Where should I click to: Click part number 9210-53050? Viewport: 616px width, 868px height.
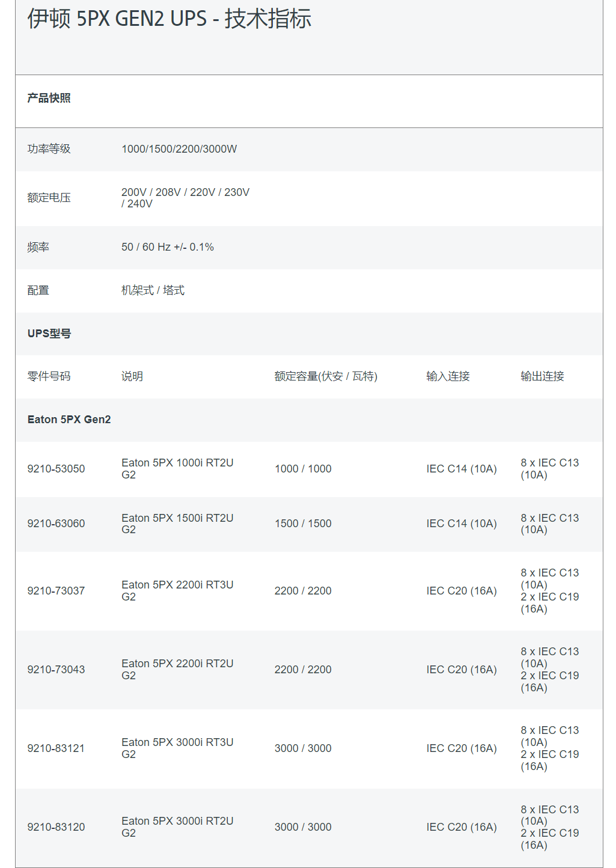56,469
